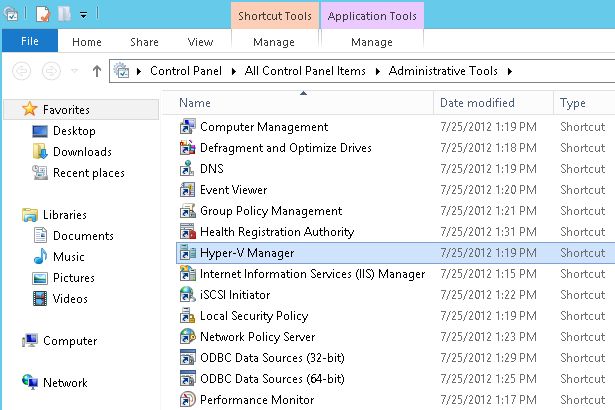The height and width of the screenshot is (410, 615).
Task: Open the Quick Access Toolbar dropdown
Action: click(83, 15)
